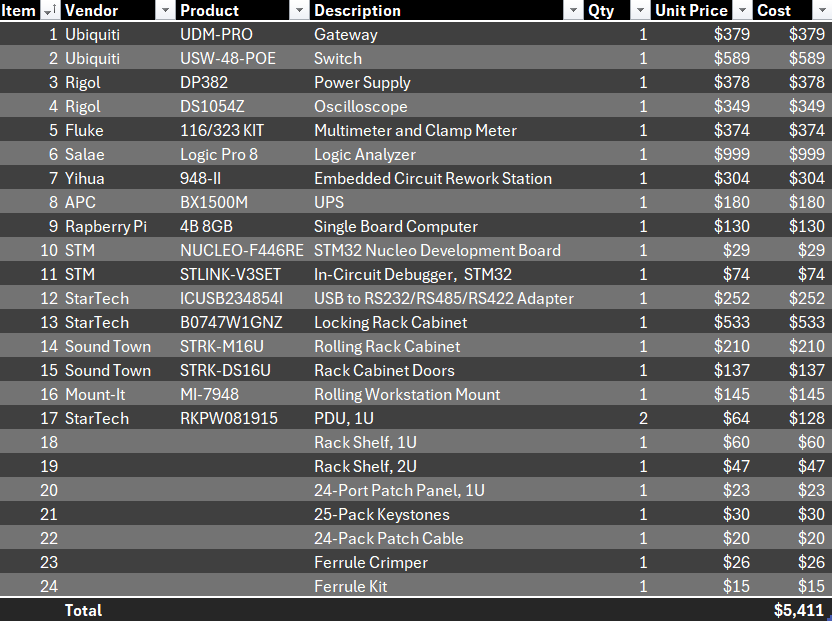Screen dimensions: 832x621
Task: Click the ICUSB234854I product cell
Action: click(x=244, y=298)
